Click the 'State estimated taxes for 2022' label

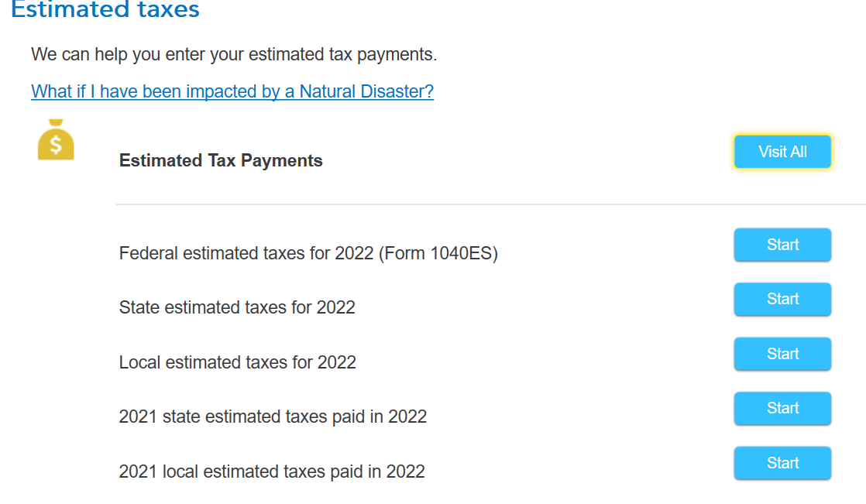(237, 307)
